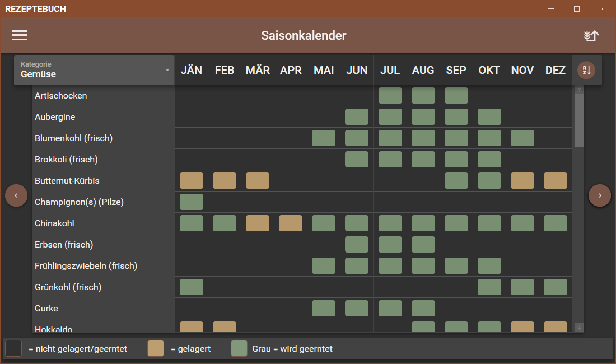616x364 pixels.
Task: Click the dark nicht gelagert/geerntet legend swatch
Action: click(13, 349)
